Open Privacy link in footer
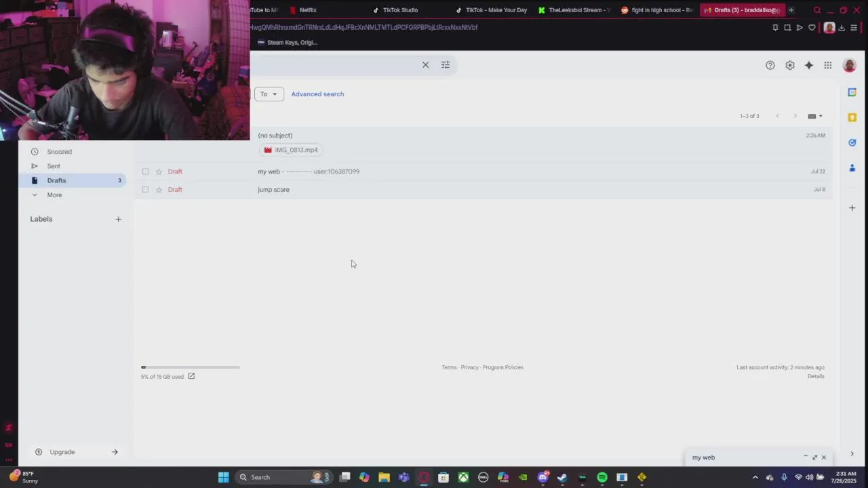The width and height of the screenshot is (868, 488). (469, 367)
